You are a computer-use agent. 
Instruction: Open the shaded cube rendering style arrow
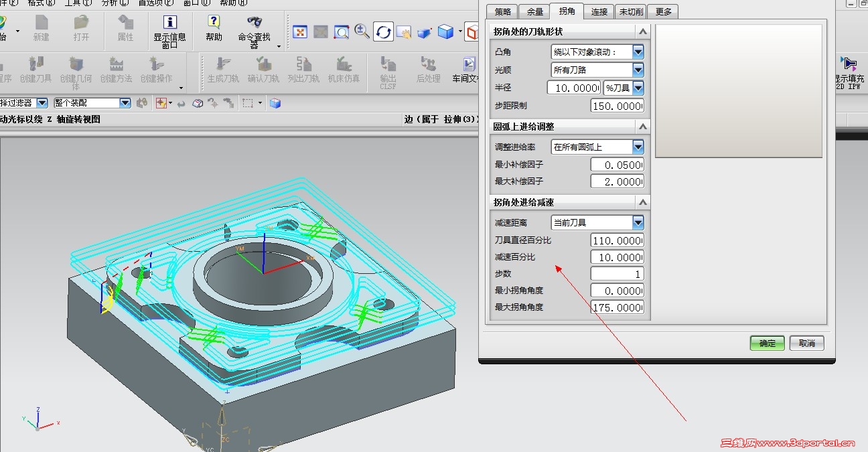coord(459,31)
